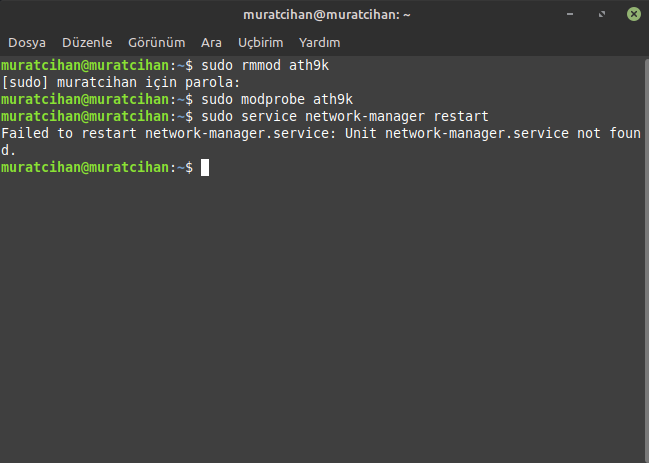649x463 pixels.
Task: Minimize the terminal window
Action: click(x=572, y=15)
